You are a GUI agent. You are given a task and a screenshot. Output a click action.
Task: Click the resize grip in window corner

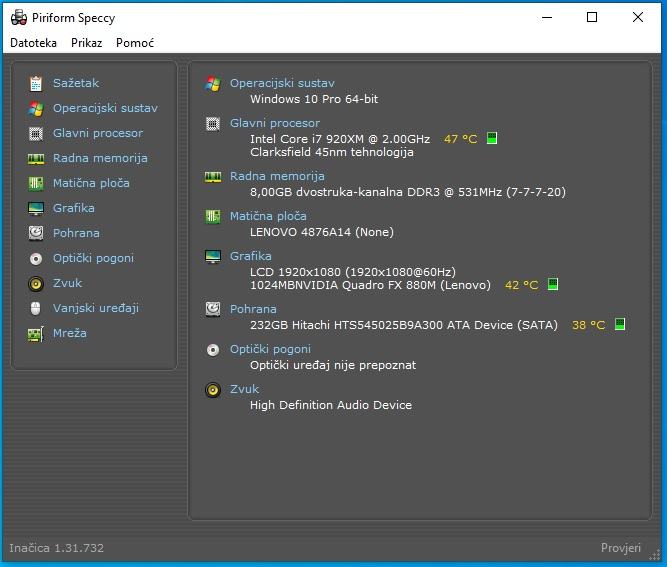coord(655,555)
